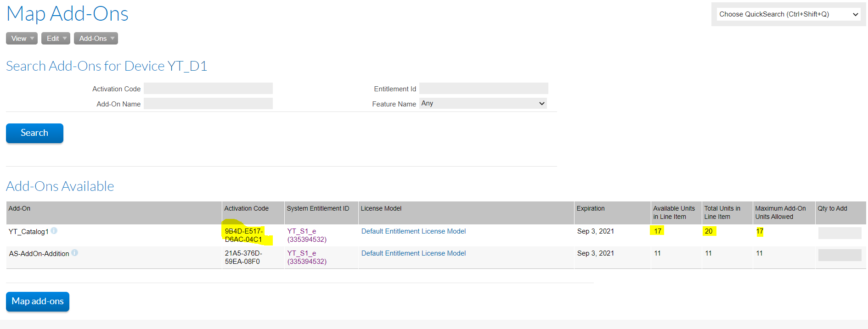This screenshot has height=329, width=868.
Task: Click the Total Units in Line Item header
Action: pyautogui.click(x=727, y=213)
